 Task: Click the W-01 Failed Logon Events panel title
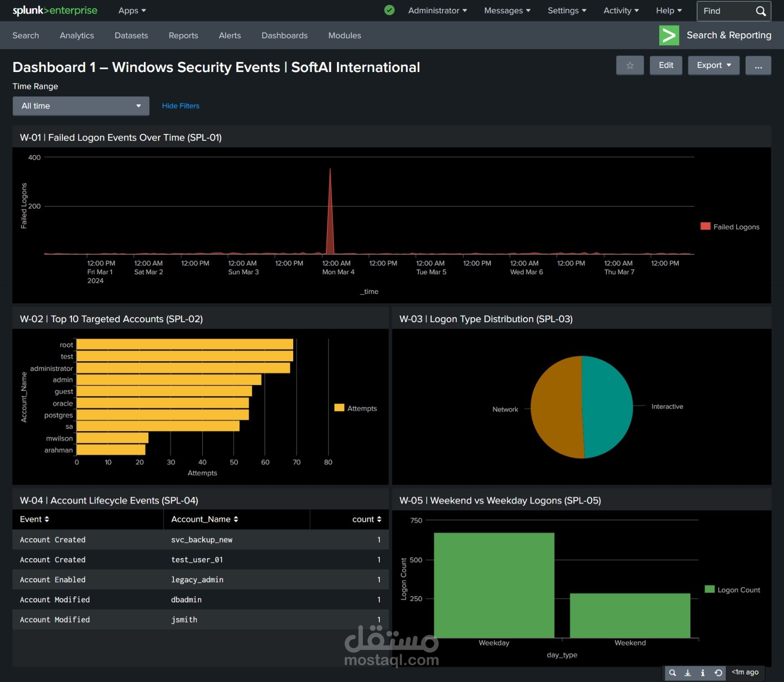click(121, 137)
